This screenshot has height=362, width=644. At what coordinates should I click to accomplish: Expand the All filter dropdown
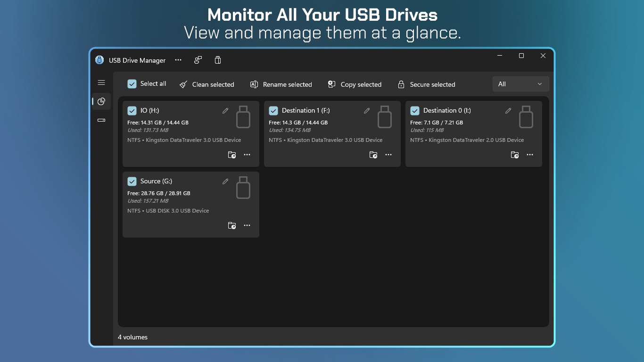520,84
